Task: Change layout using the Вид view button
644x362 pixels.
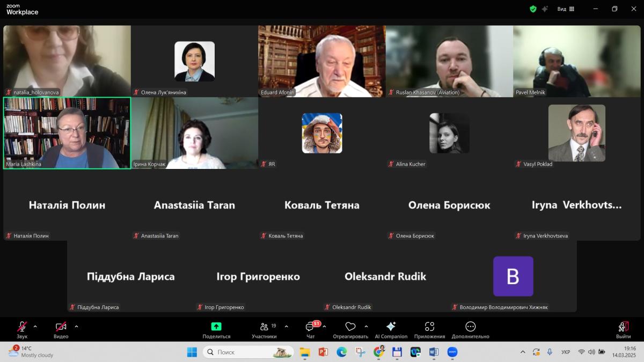Action: [x=566, y=9]
